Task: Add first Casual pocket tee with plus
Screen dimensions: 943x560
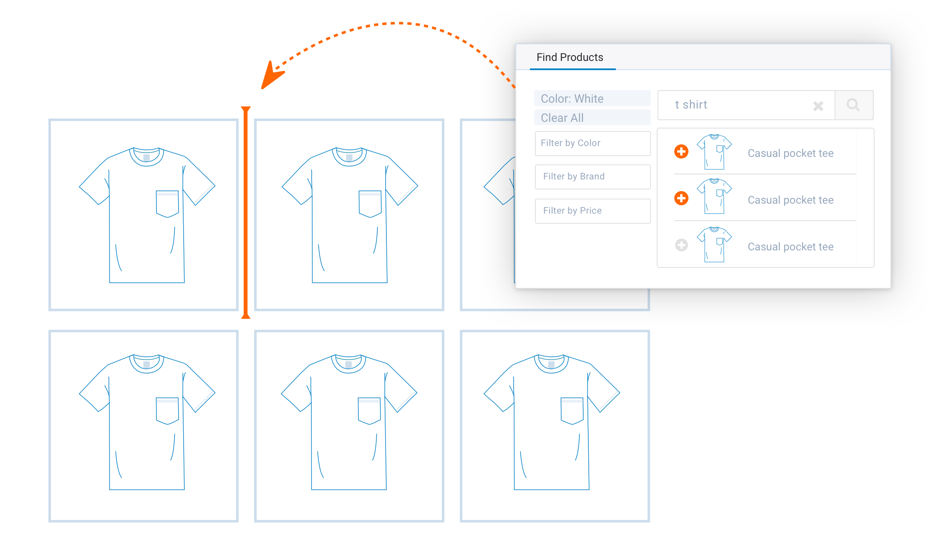Action: [x=681, y=151]
